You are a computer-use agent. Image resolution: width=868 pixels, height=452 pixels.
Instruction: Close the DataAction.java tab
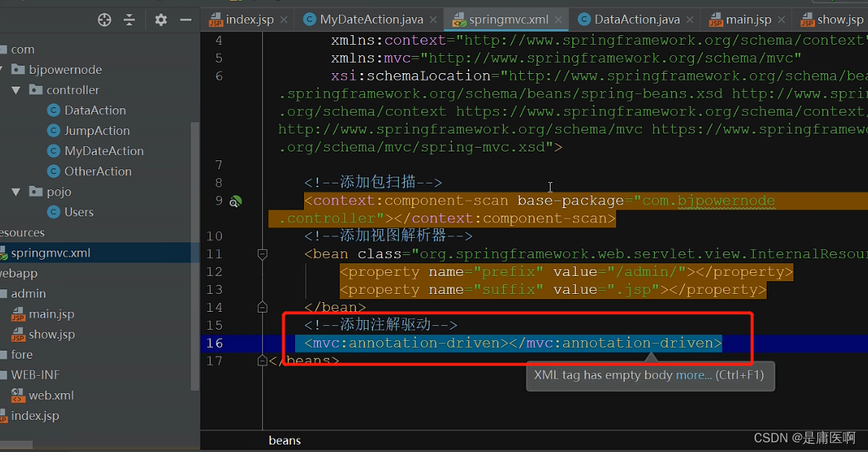pyautogui.click(x=690, y=19)
